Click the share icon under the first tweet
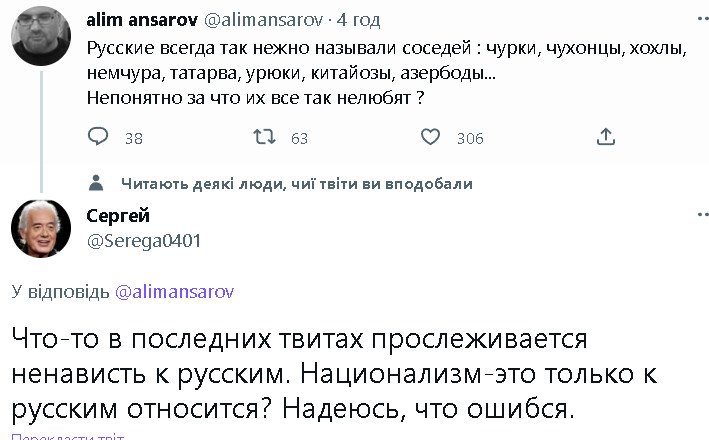The height and width of the screenshot is (440, 709). (604, 137)
